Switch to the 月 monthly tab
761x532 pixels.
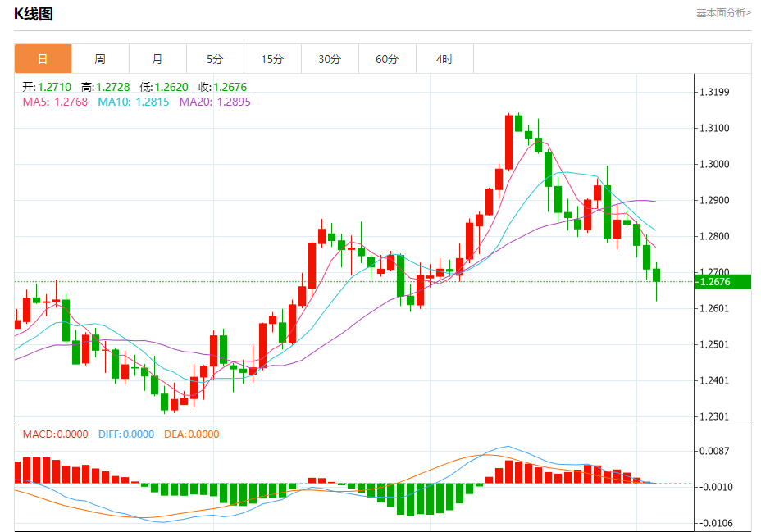(x=157, y=59)
